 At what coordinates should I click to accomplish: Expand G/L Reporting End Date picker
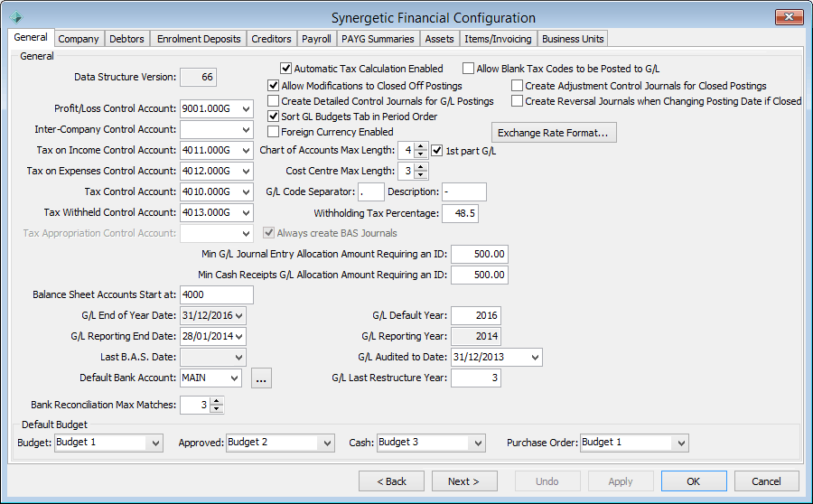tap(239, 336)
